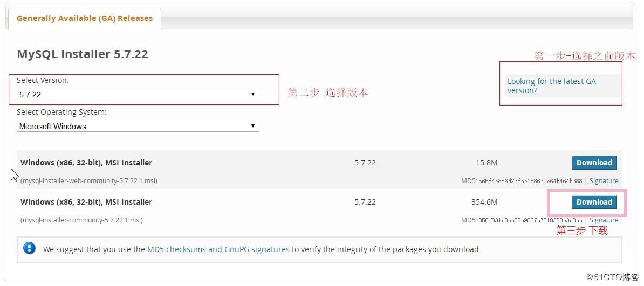The width and height of the screenshot is (644, 286).
Task: Click the 354.6M file size text
Action: pyautogui.click(x=484, y=202)
